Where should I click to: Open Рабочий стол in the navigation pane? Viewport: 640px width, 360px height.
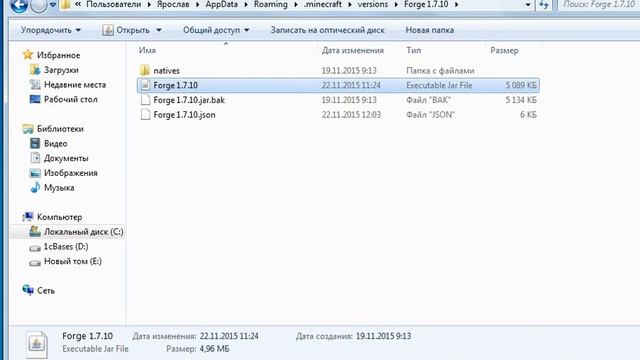[71, 99]
